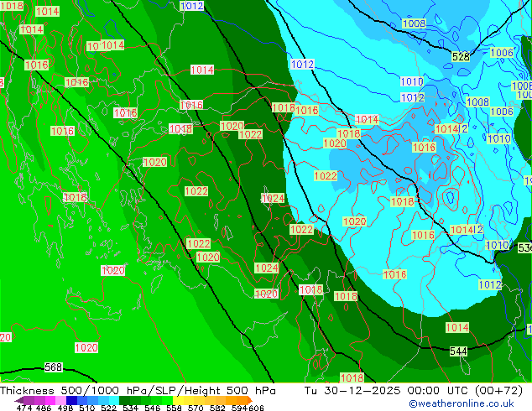Click the legend value 546
Screen dimensions: 532x411
pyautogui.click(x=152, y=408)
